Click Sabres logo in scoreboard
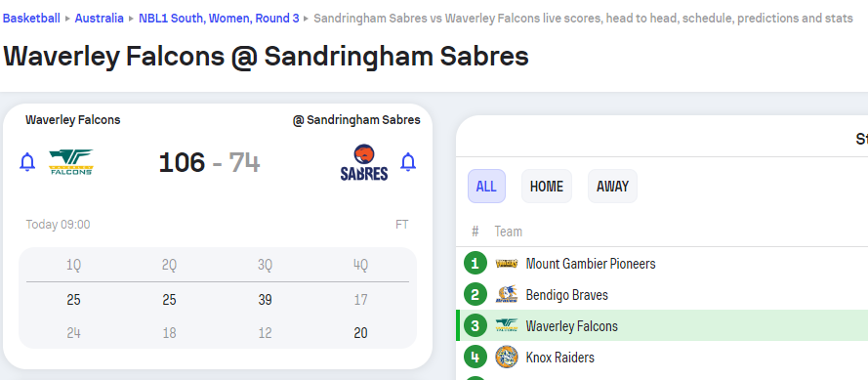This screenshot has height=380, width=868. click(x=363, y=162)
